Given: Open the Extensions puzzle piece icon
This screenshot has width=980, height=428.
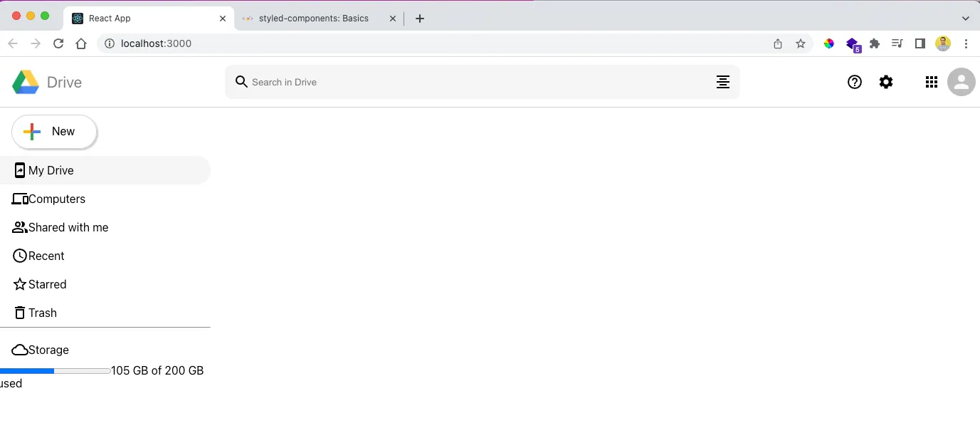Looking at the screenshot, I should click(x=875, y=43).
